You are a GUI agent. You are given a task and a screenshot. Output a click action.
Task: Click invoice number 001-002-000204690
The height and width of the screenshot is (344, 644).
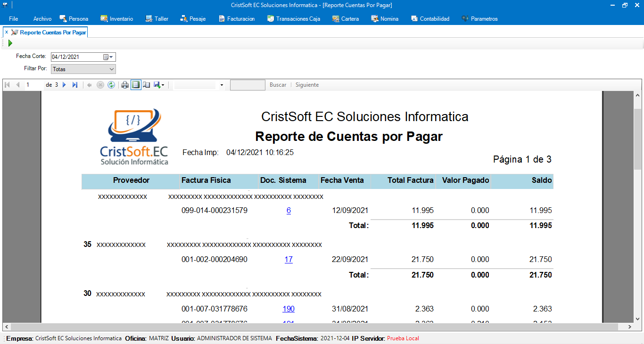pyautogui.click(x=215, y=259)
